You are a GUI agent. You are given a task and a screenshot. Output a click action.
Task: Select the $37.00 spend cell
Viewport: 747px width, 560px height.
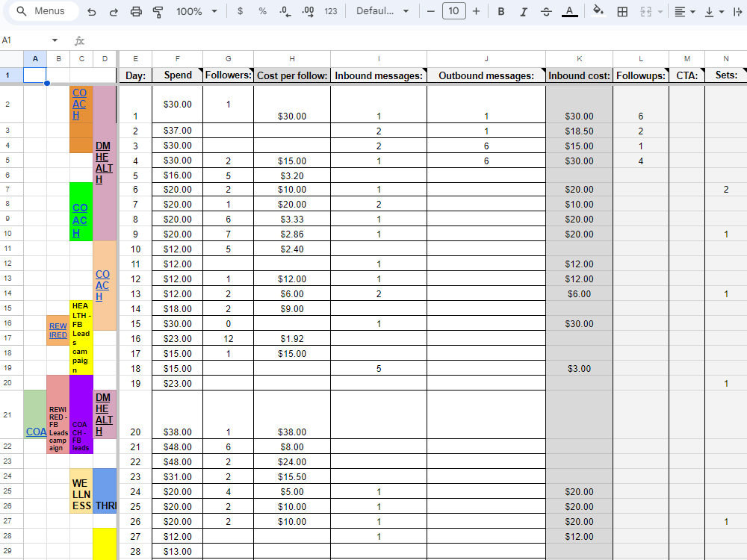tap(178, 131)
